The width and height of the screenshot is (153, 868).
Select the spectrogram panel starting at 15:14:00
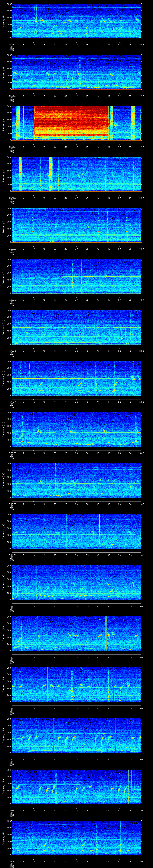click(x=76, y=685)
